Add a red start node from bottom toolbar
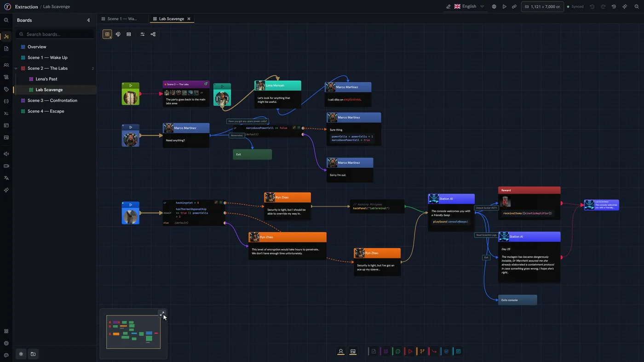The width and height of the screenshot is (644, 362). [410, 351]
